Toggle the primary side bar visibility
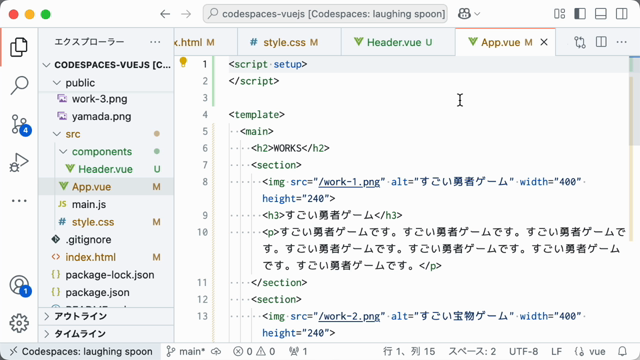The image size is (640, 360). click(x=580, y=14)
